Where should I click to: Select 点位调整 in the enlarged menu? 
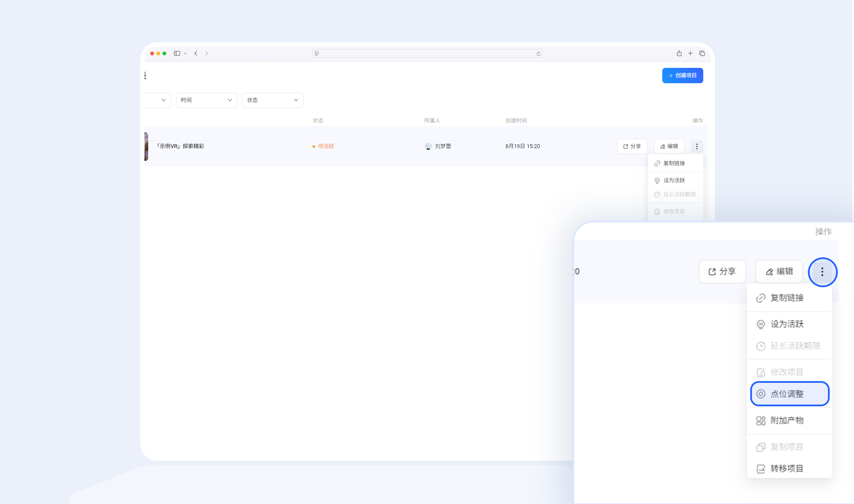click(790, 394)
